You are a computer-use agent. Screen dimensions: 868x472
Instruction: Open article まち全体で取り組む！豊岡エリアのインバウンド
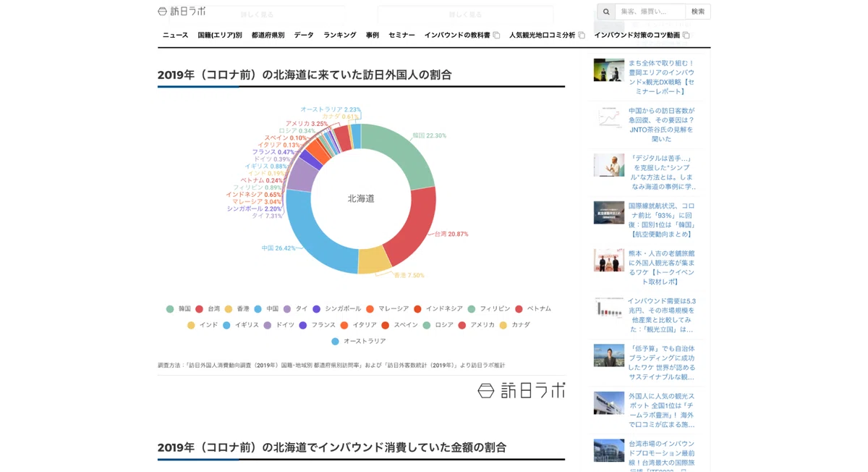point(661,77)
